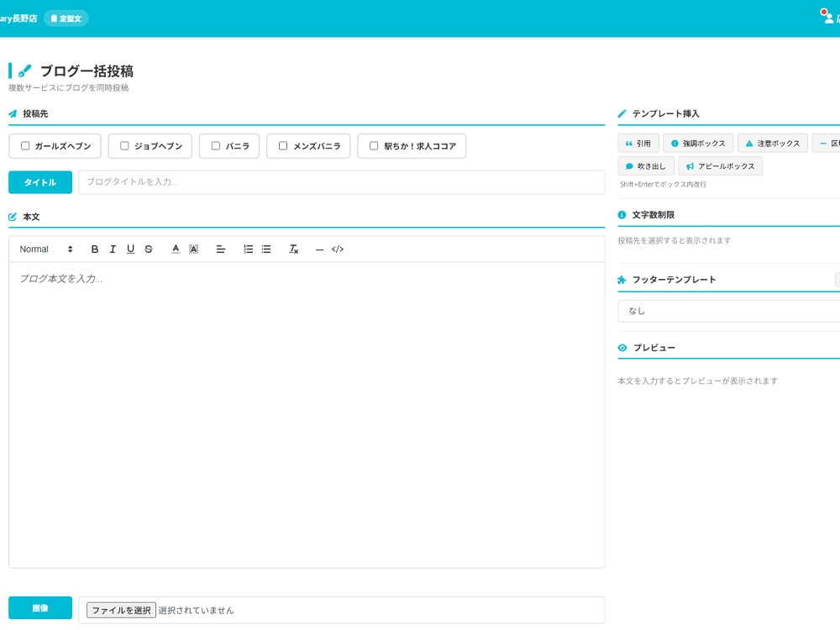Screen dimensions: 840x630
Task: Expand the フッターテンプレート select box
Action: 727,311
